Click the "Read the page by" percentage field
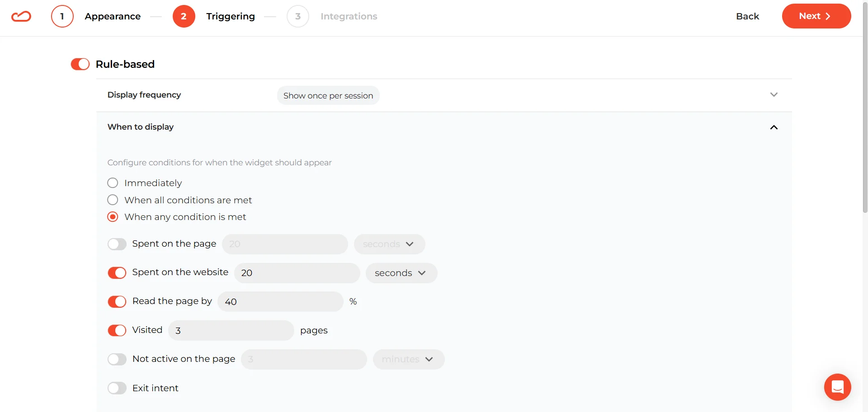The image size is (868, 412). pos(280,301)
